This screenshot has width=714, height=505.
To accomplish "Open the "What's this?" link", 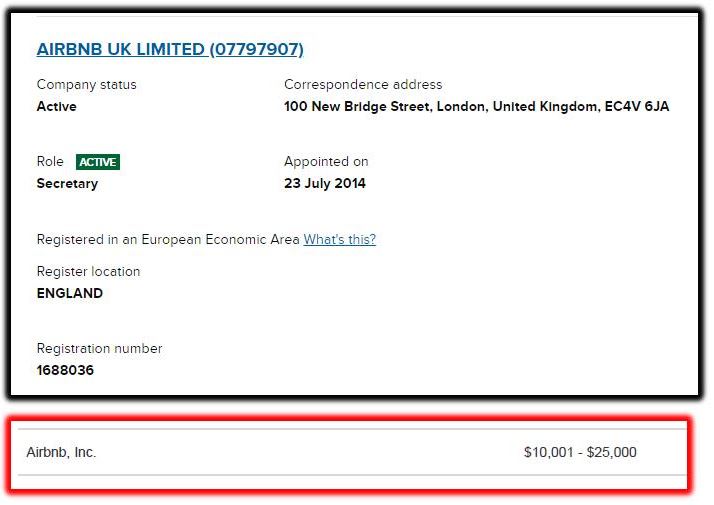I will click(340, 240).
